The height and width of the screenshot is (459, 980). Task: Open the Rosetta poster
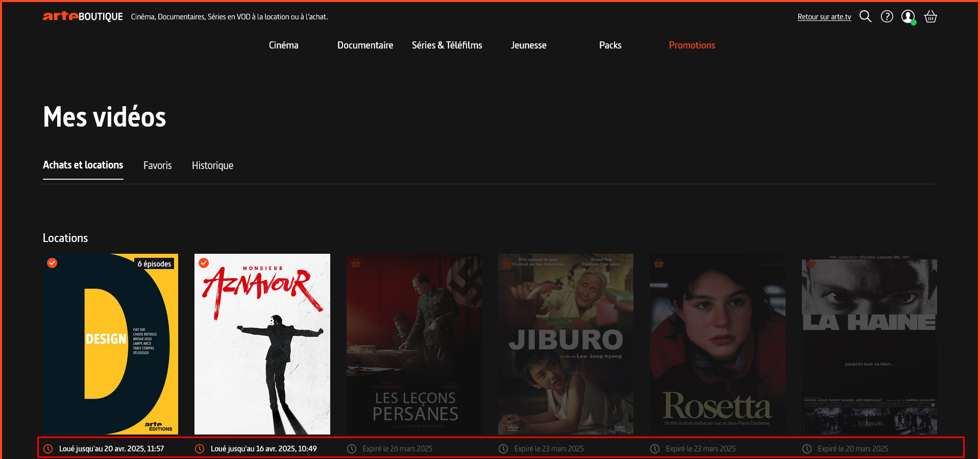pos(718,344)
